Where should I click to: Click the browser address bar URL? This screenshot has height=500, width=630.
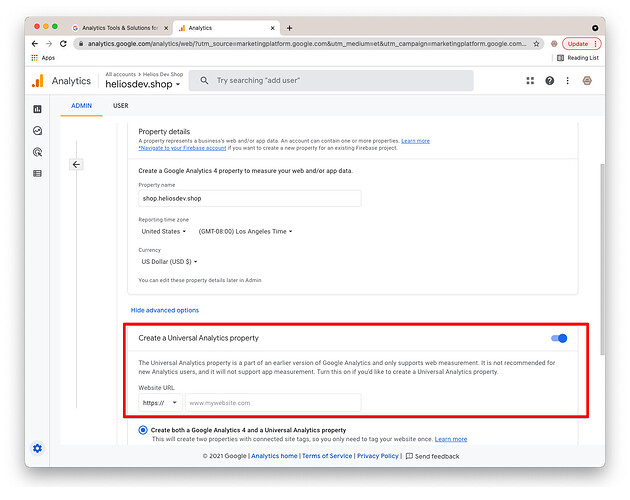307,44
